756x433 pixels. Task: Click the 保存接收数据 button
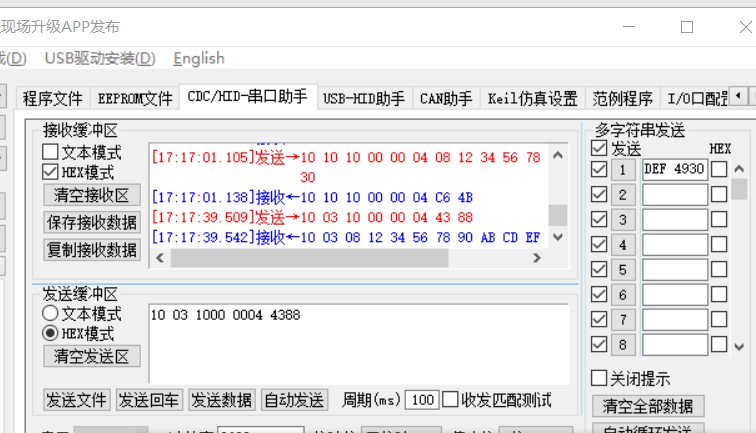point(92,222)
